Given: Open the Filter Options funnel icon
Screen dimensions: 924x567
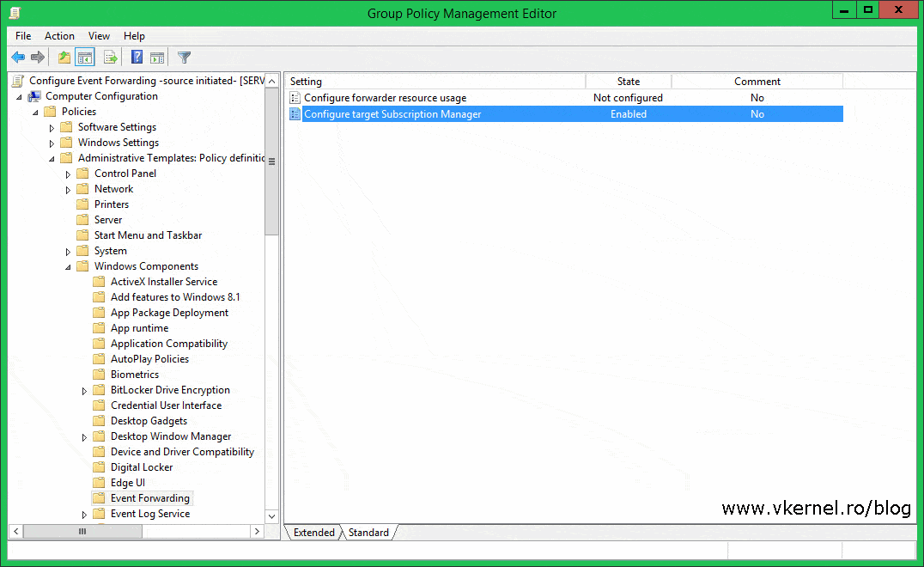Looking at the screenshot, I should click(183, 57).
